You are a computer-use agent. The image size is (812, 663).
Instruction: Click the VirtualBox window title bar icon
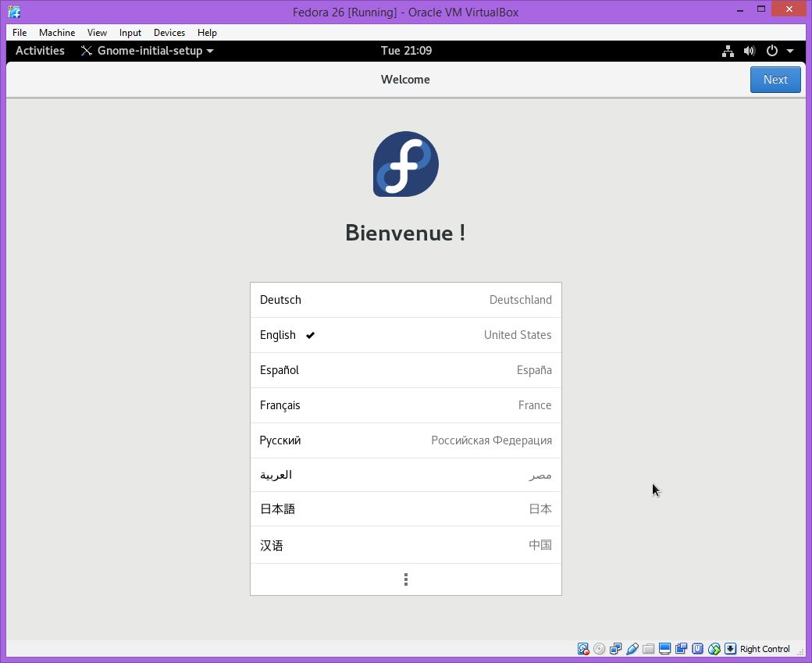[x=14, y=12]
